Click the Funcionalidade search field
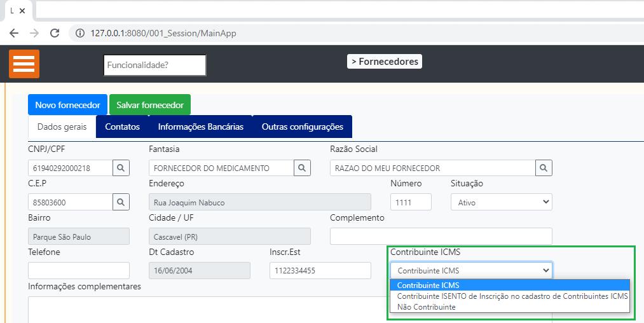644x323 pixels. click(x=154, y=65)
